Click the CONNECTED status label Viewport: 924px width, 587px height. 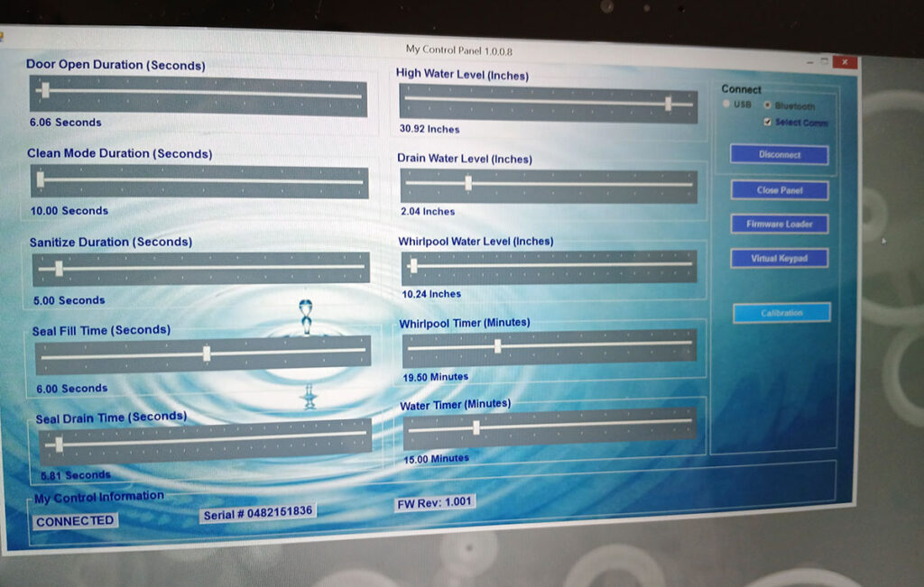coord(75,521)
